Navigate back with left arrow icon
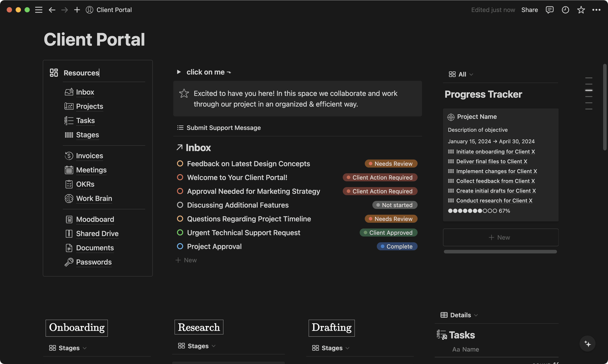This screenshot has height=364, width=608. point(52,10)
